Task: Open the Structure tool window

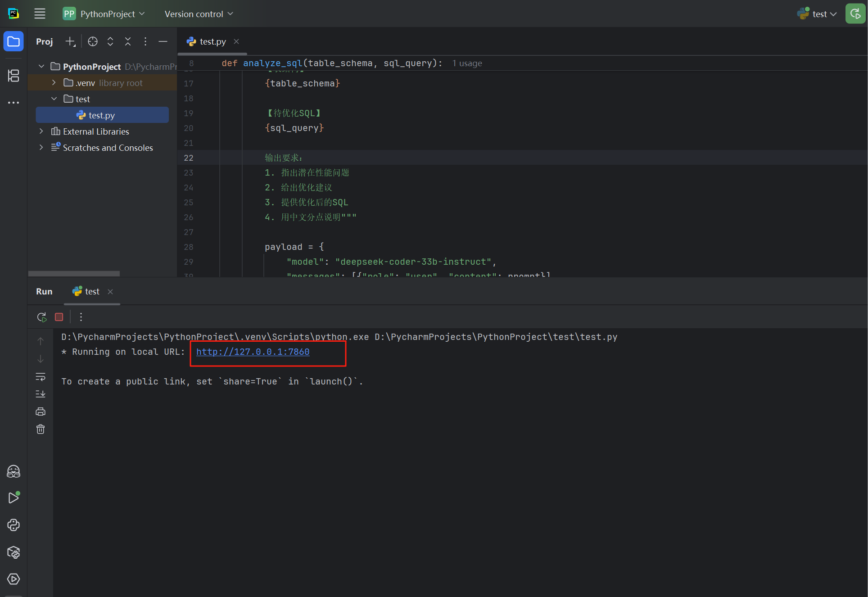Action: click(14, 76)
